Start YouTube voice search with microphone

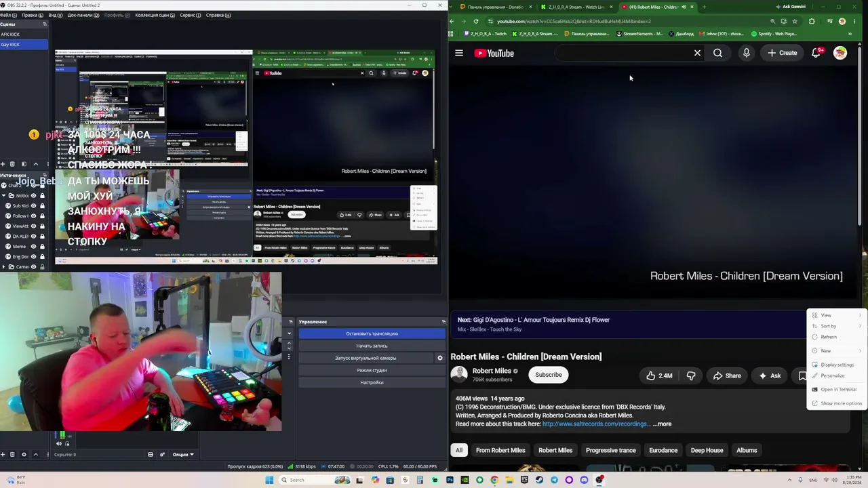tap(746, 53)
